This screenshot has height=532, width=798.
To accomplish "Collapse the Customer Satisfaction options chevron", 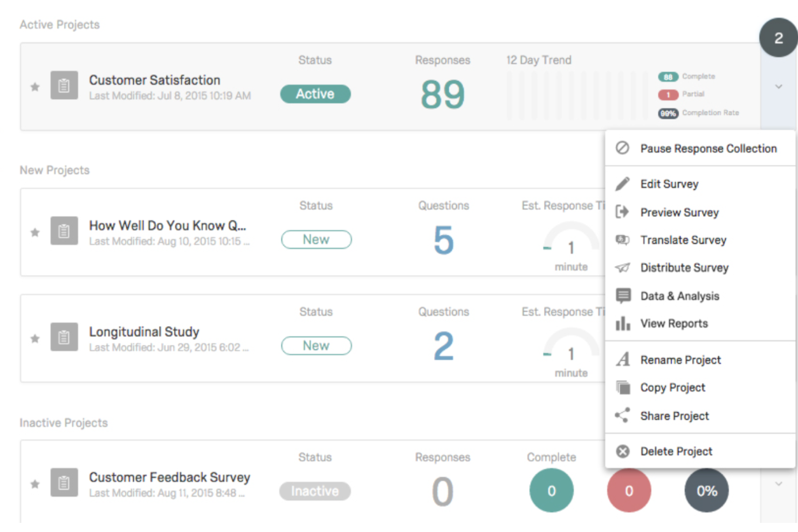I will point(778,86).
